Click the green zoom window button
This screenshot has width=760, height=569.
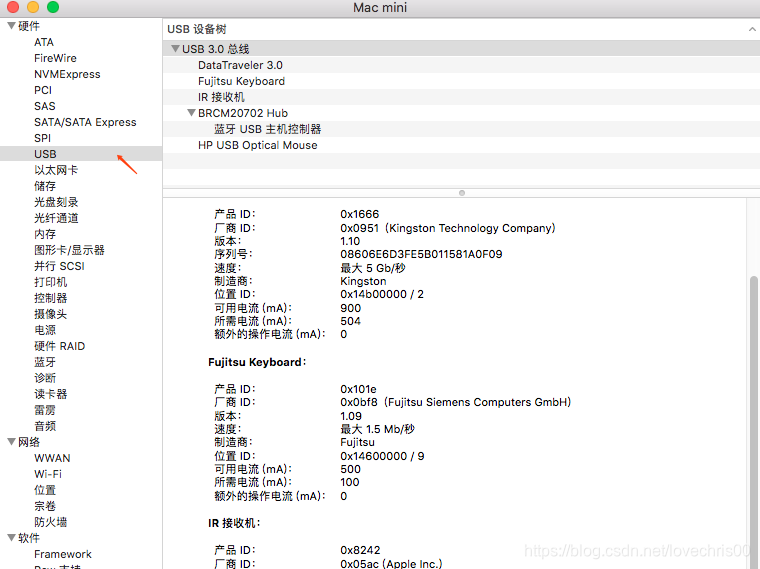53,7
